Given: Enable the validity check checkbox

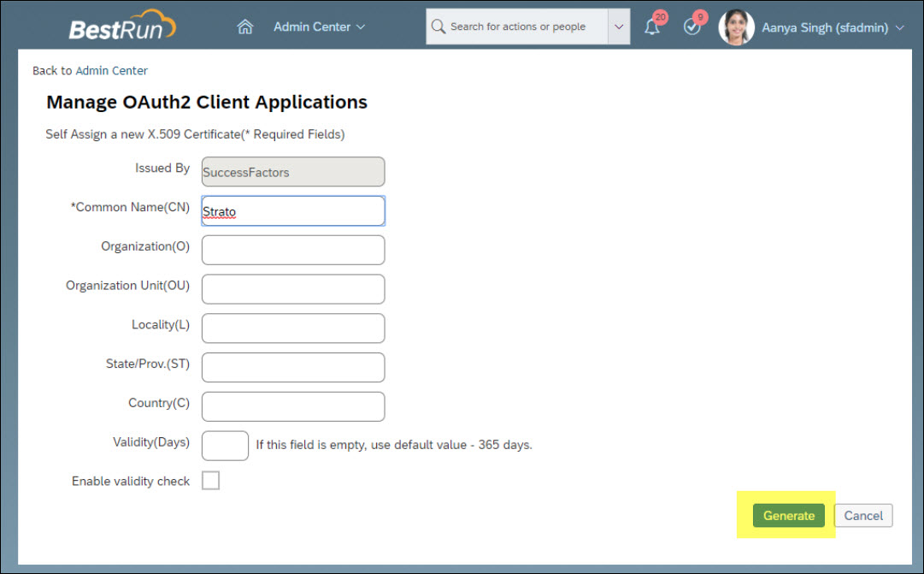Looking at the screenshot, I should [x=210, y=481].
